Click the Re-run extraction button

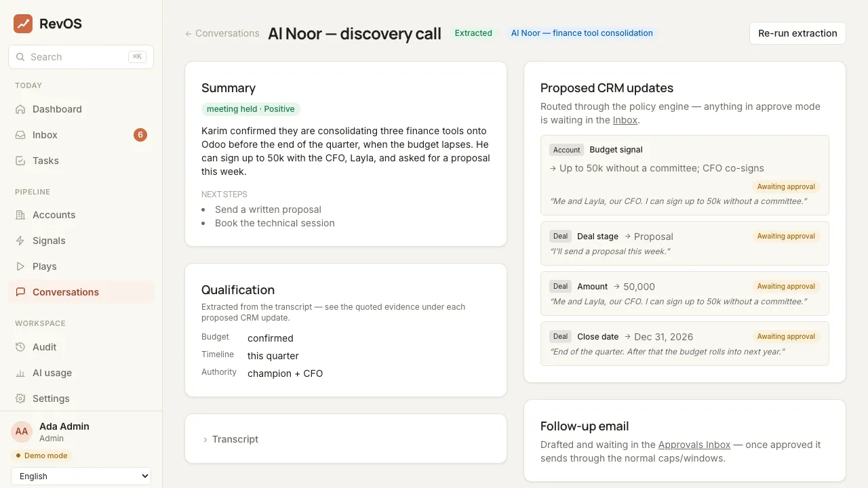tap(797, 33)
